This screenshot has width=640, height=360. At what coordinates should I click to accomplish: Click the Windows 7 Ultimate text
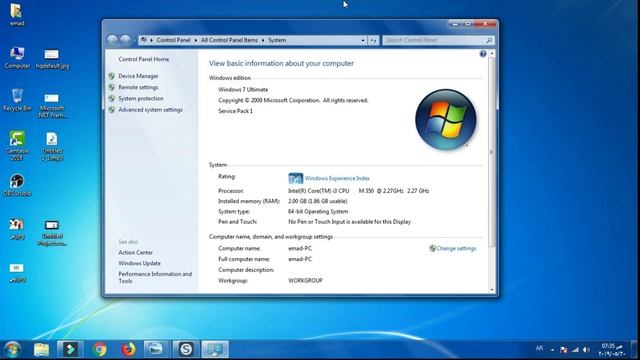coord(243,89)
